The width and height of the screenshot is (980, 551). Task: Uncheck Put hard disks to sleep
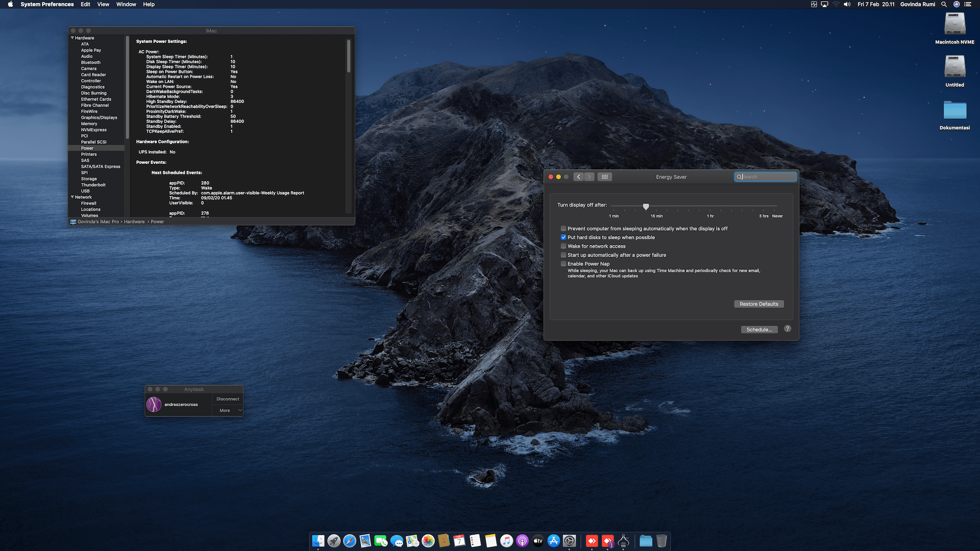(x=563, y=237)
